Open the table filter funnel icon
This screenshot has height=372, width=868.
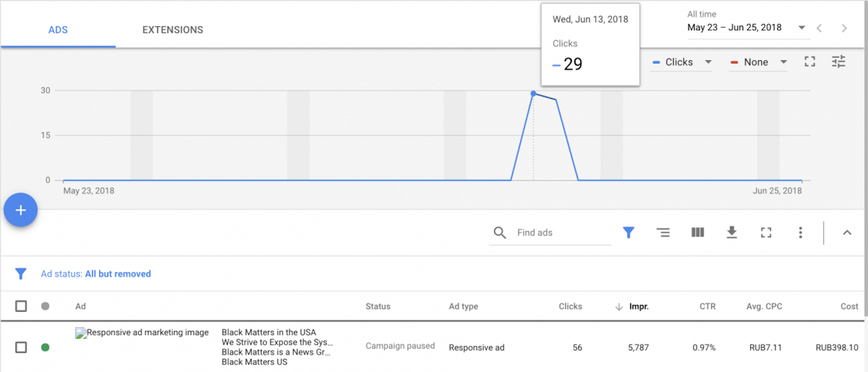pos(628,232)
